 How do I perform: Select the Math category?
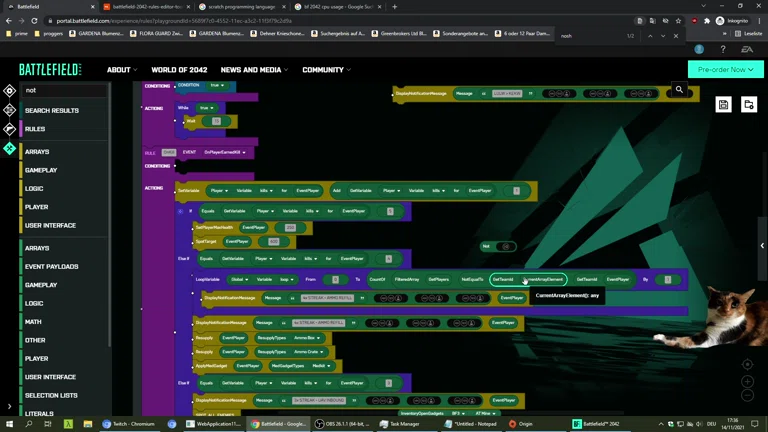tap(33, 322)
